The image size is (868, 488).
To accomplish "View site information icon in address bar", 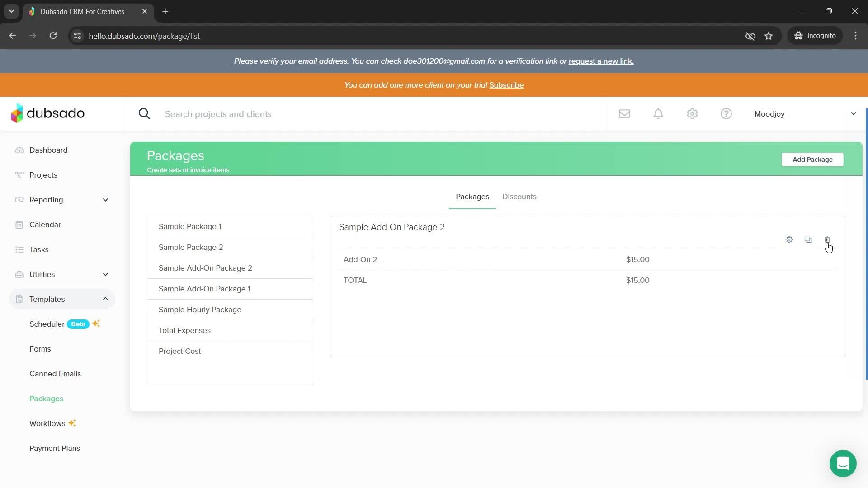I will tap(77, 36).
